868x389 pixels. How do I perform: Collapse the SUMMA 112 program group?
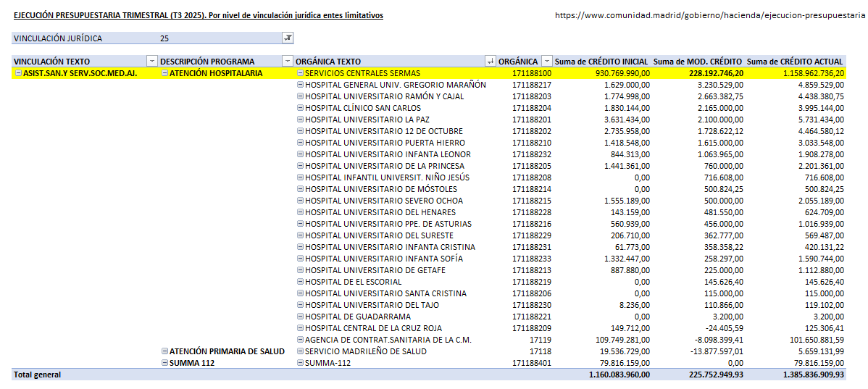click(165, 363)
